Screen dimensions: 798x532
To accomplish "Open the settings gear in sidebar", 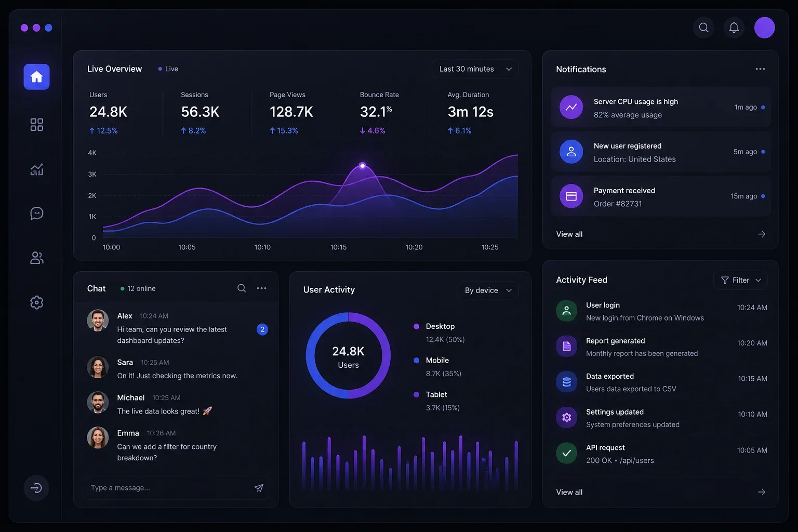I will (x=36, y=302).
